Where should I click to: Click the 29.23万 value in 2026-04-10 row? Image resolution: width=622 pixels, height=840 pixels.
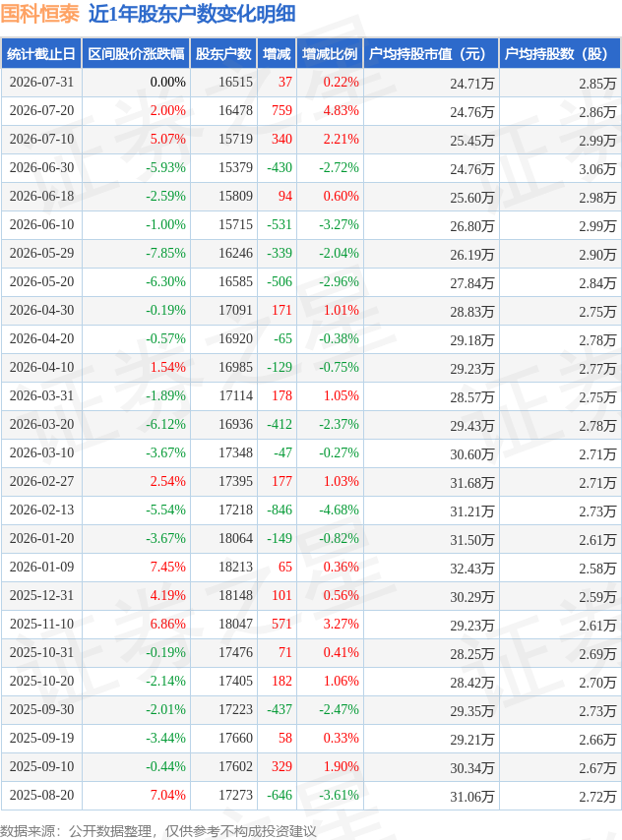(x=471, y=368)
